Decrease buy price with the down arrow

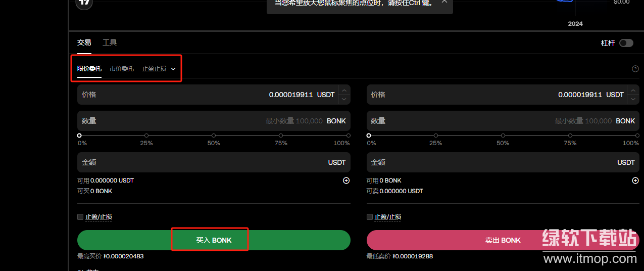pyautogui.click(x=344, y=99)
